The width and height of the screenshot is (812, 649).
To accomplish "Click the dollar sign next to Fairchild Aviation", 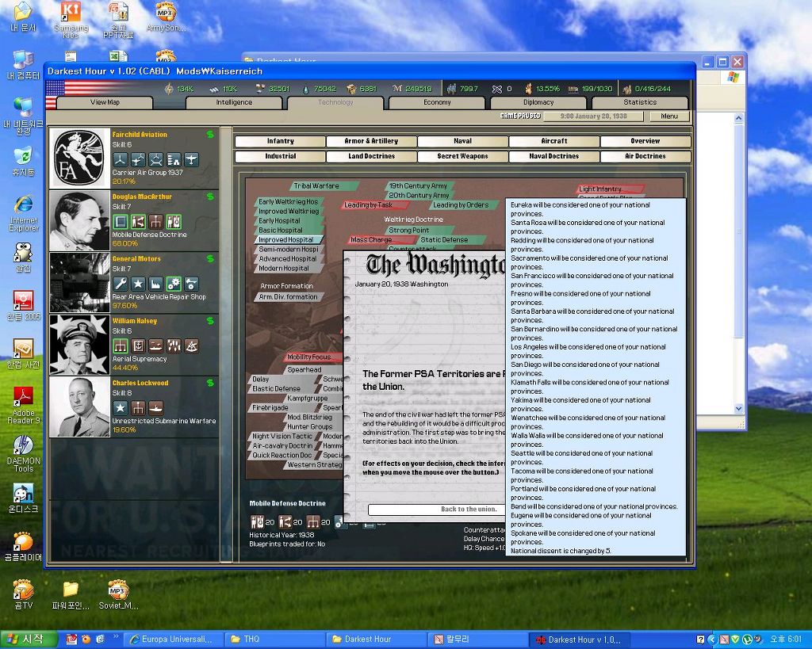I will click(209, 135).
